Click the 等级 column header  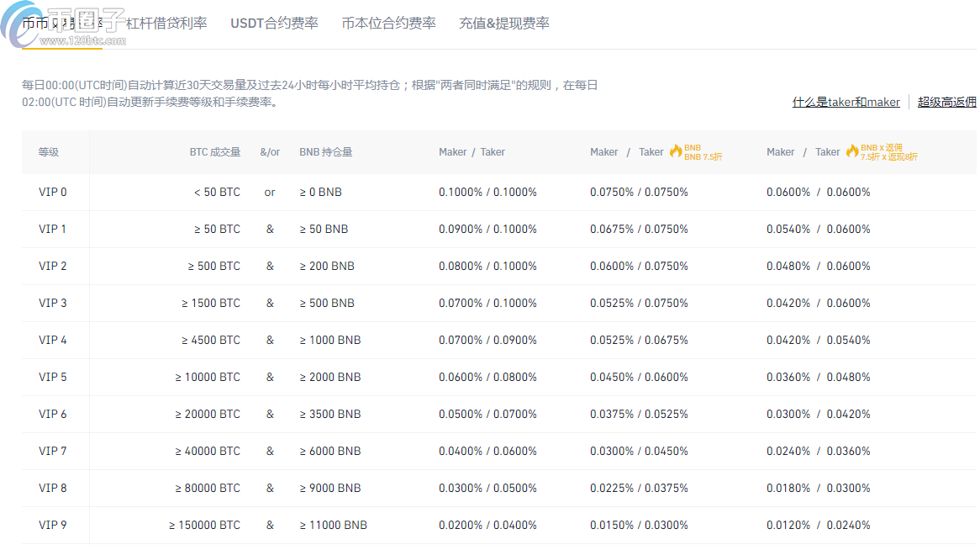pyautogui.click(x=49, y=152)
